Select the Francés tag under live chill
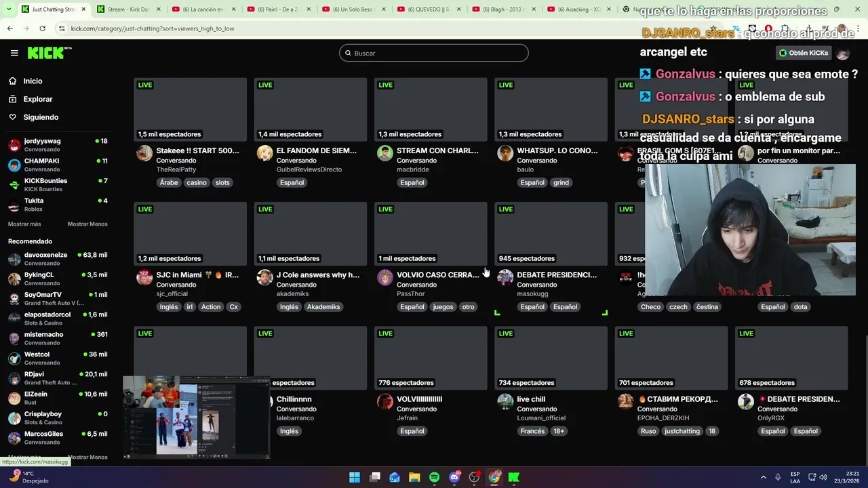The width and height of the screenshot is (868, 488). click(532, 431)
